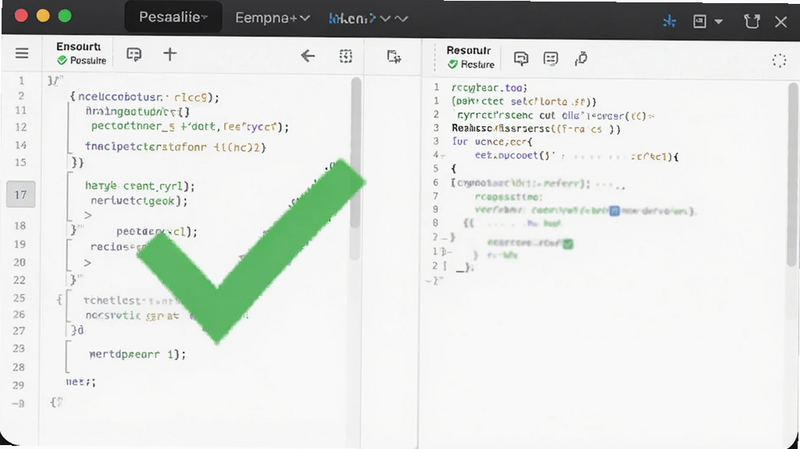Open the hamburger menu in left pane
Screen dimensions: 800x449
(21, 53)
